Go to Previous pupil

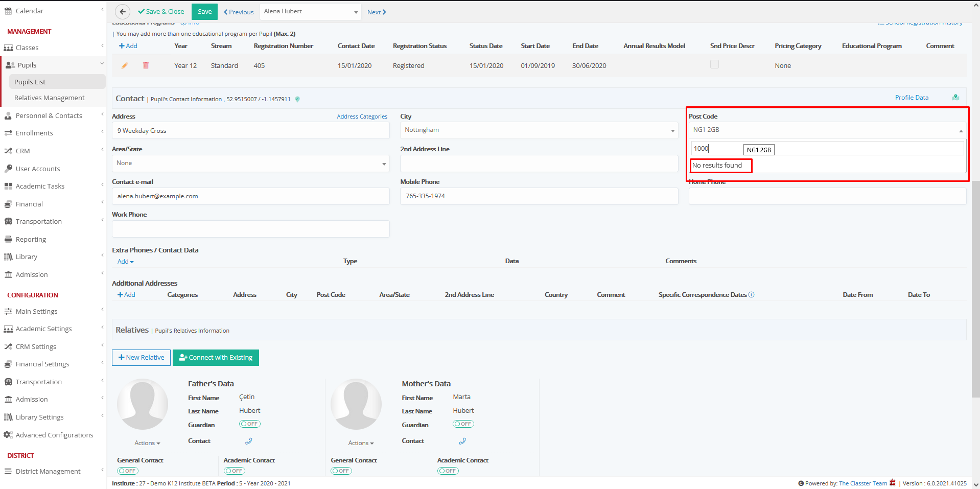239,12
